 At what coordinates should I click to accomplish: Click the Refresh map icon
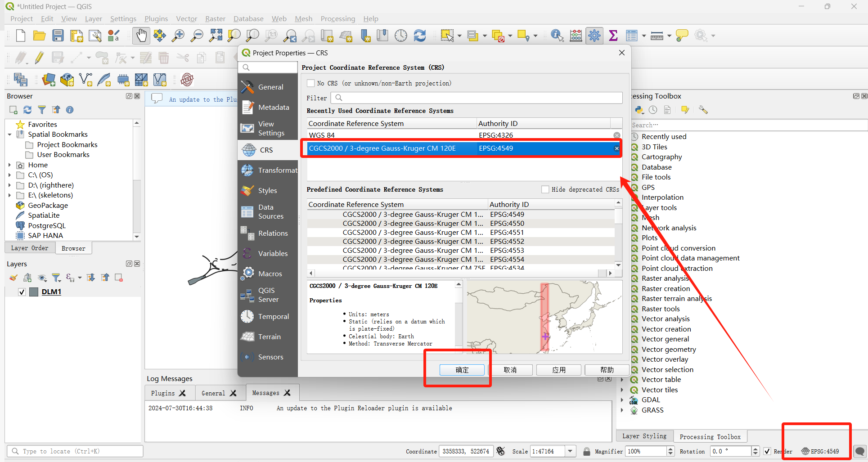coord(419,36)
